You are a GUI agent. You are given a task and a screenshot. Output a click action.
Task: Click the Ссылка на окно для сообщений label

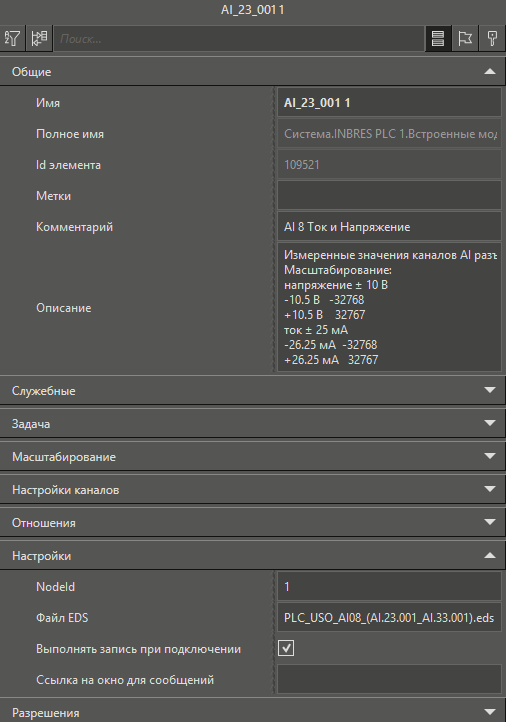125,680
